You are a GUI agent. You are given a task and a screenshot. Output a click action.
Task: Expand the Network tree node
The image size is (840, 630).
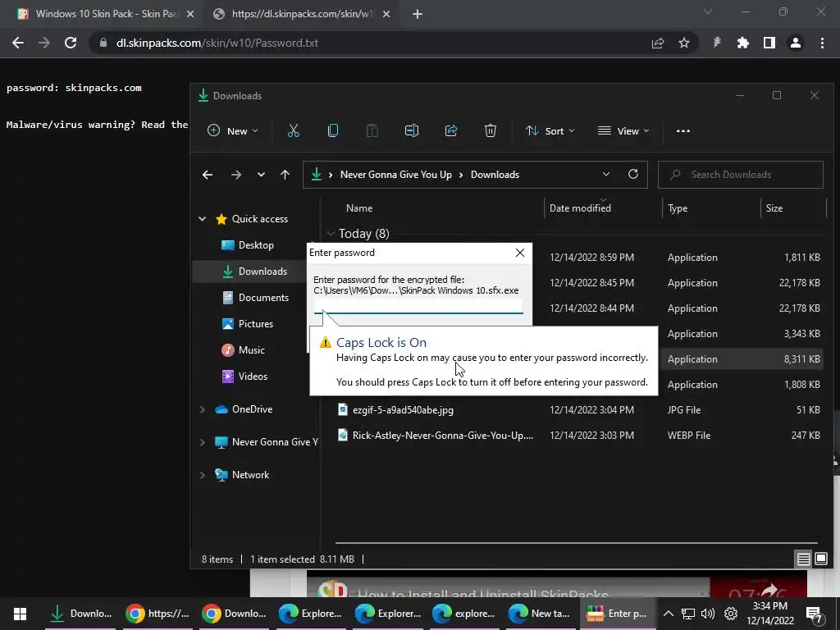coord(203,475)
